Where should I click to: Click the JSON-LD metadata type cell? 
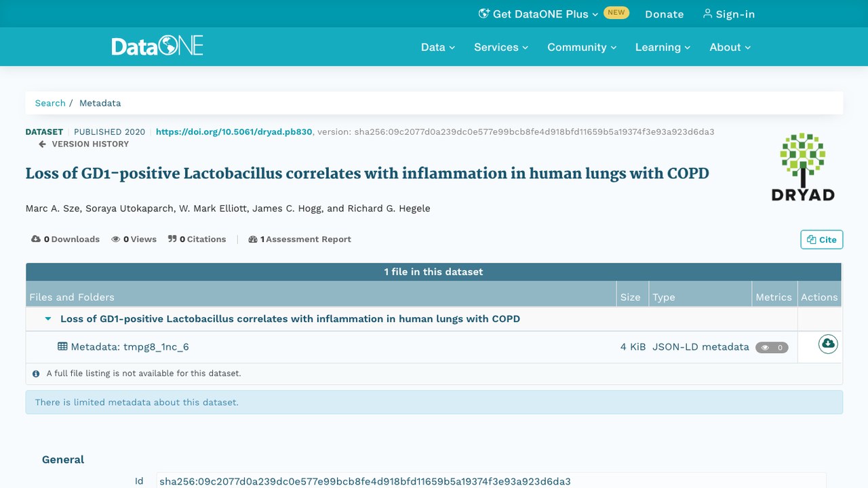(701, 347)
